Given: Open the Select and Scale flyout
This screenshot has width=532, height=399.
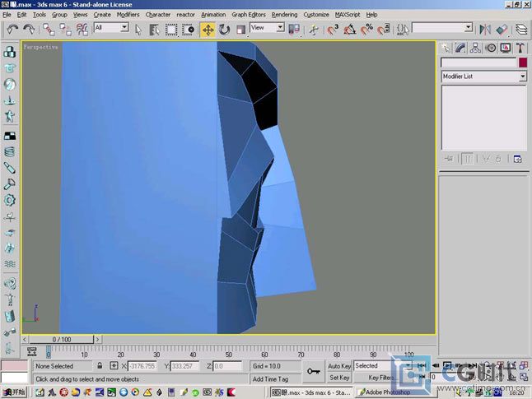Looking at the screenshot, I should click(241, 30).
